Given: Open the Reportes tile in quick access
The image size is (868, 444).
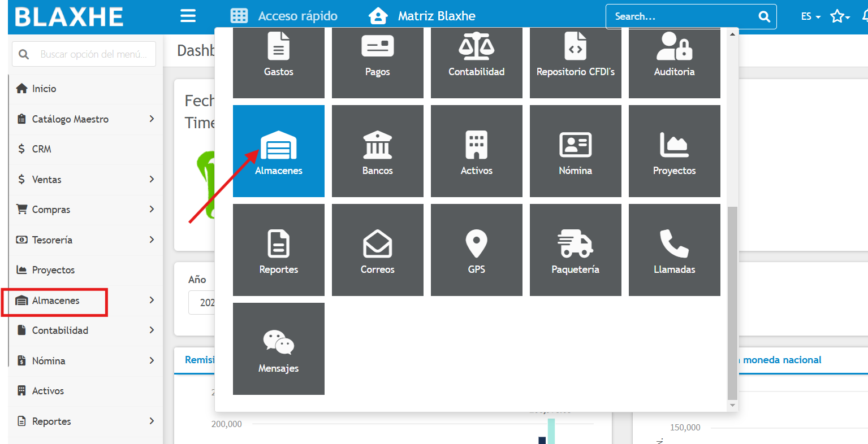Looking at the screenshot, I should [x=279, y=250].
